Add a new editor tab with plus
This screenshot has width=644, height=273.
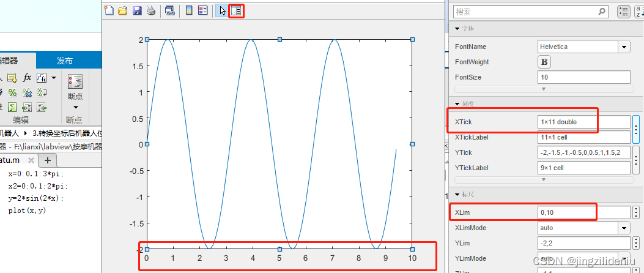[x=48, y=160]
